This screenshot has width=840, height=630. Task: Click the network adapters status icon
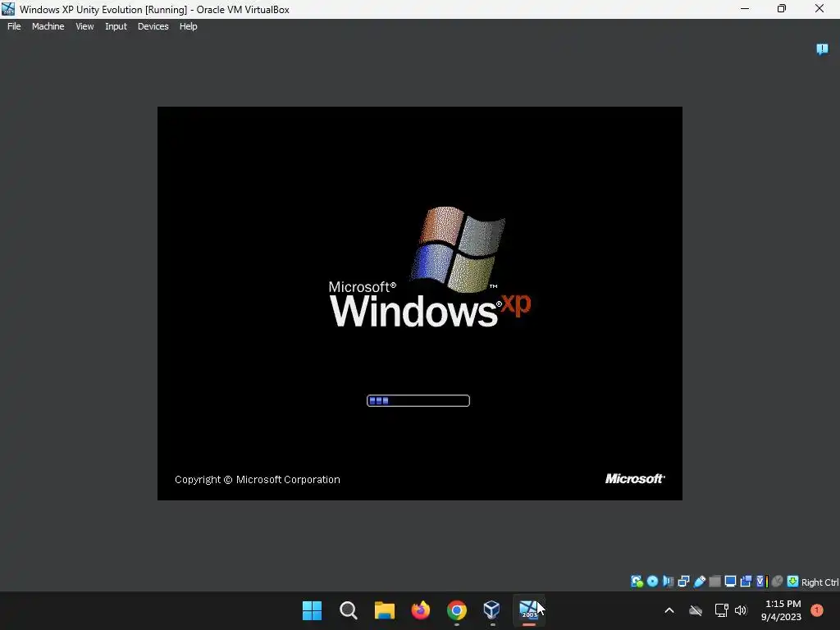coord(683,582)
